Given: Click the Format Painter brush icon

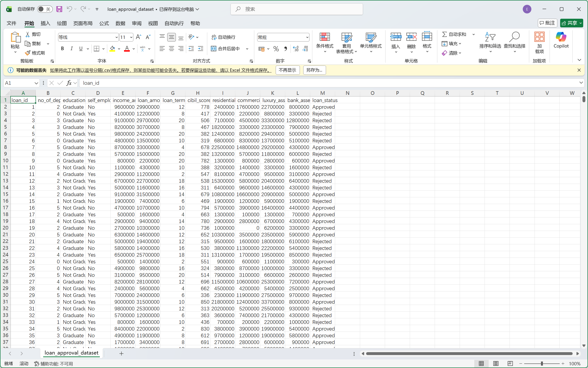Looking at the screenshot, I should click(x=28, y=53).
